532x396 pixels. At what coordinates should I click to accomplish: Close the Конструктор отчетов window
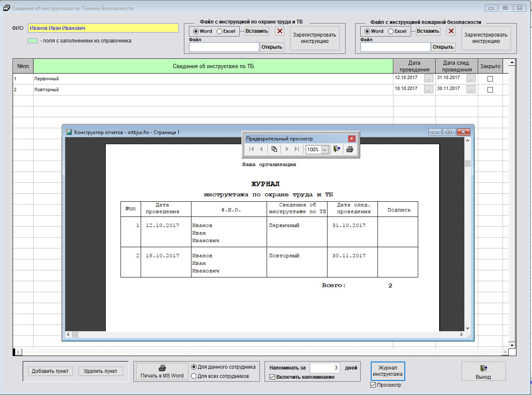[463, 132]
